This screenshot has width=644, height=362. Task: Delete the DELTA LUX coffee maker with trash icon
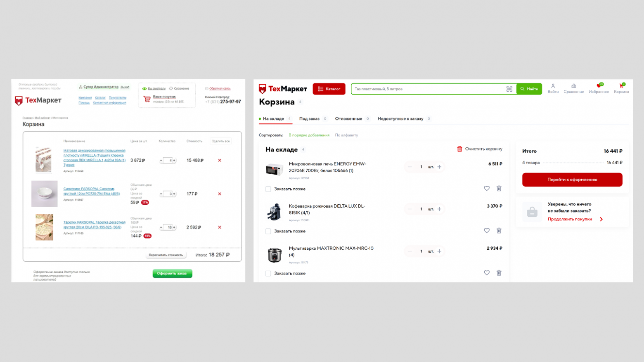499,231
